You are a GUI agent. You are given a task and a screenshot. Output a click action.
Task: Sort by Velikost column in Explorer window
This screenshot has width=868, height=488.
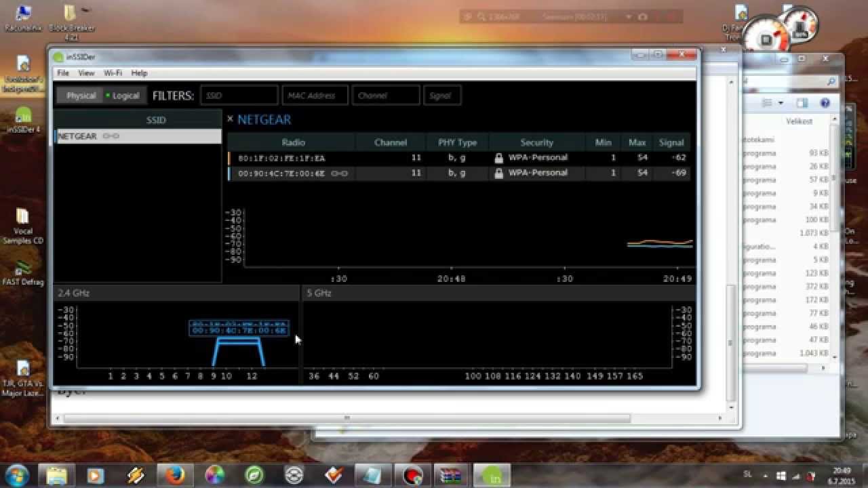(799, 121)
